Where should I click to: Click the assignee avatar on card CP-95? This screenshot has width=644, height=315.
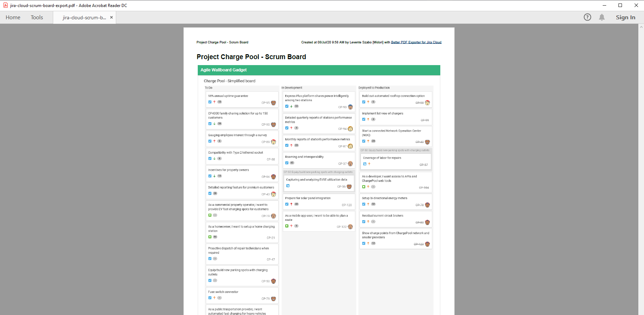pos(273,103)
